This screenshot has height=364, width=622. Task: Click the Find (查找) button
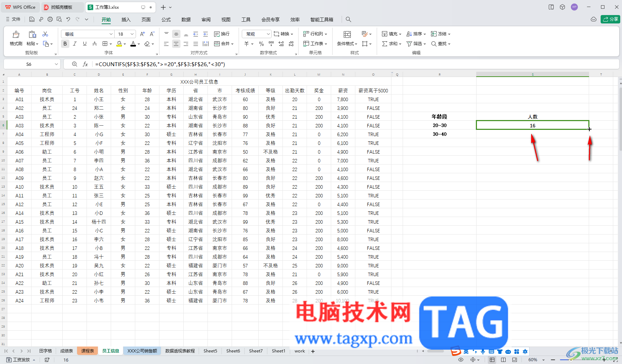click(440, 44)
